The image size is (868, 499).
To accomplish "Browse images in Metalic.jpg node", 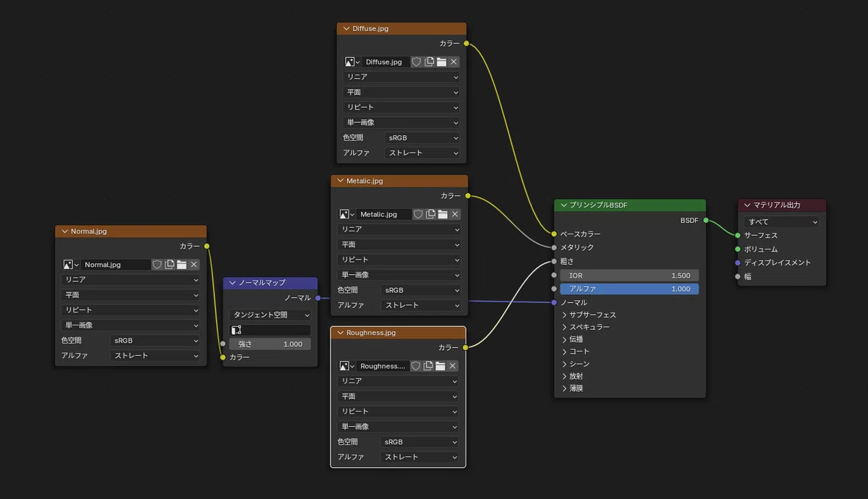I will [346, 214].
